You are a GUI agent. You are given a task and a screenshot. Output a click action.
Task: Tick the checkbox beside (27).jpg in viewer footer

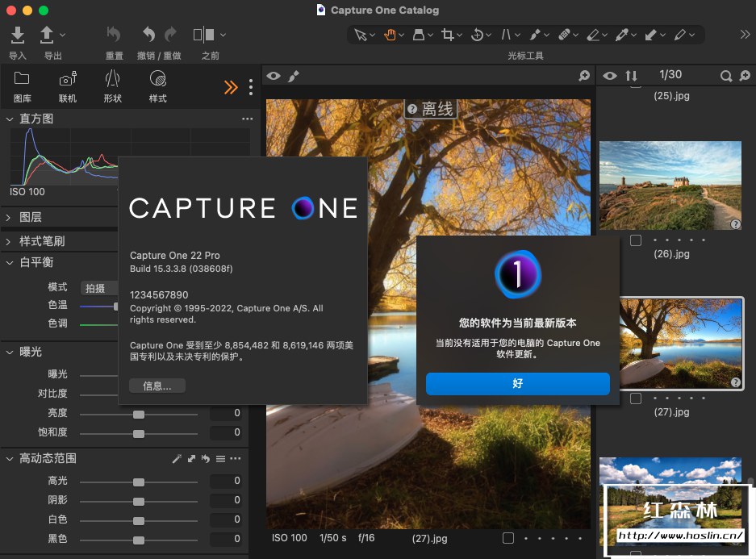click(507, 538)
